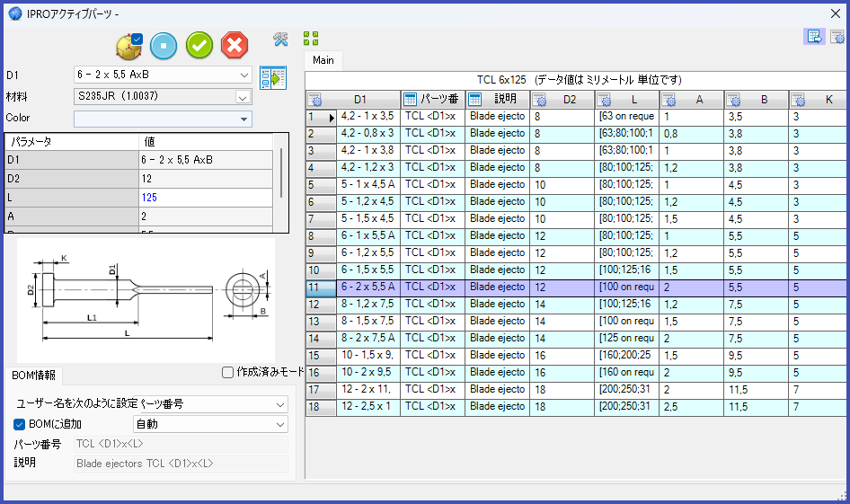Click the table-arrow icon beside the D1 dropdown
The image size is (850, 504).
(x=272, y=78)
